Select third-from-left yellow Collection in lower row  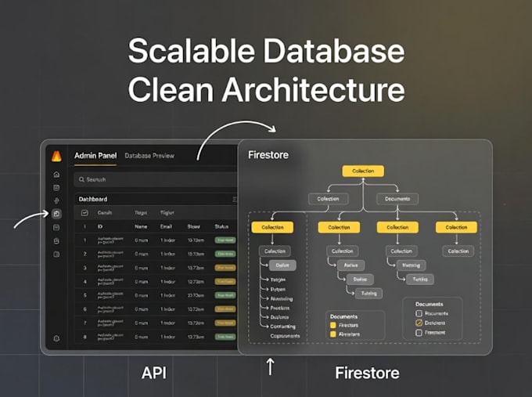[397, 227]
